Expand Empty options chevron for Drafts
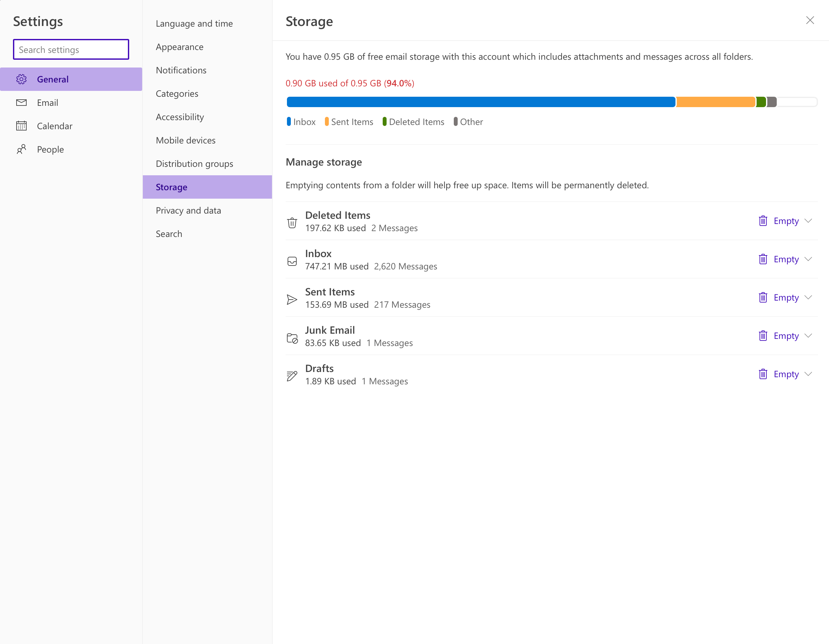 coord(808,374)
